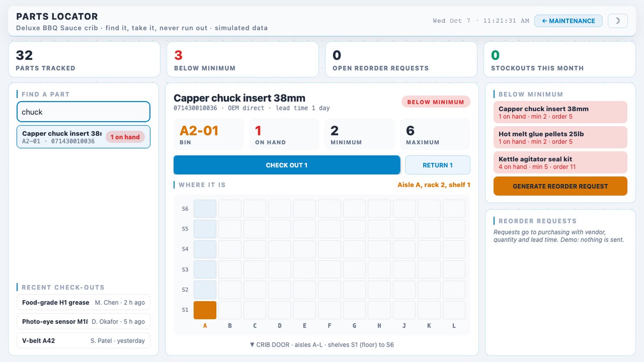Open Hot melt glue pellets 25lb card
Viewport: 644px width, 362px height.
point(560,137)
